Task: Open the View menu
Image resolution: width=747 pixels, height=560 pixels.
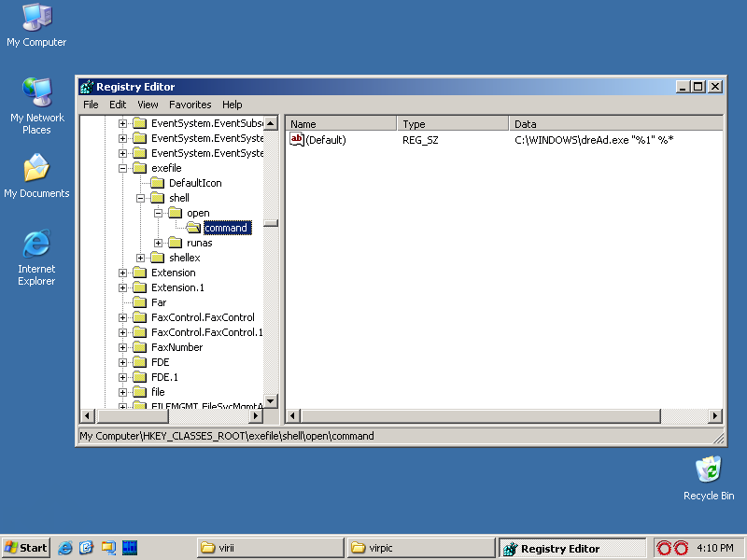Action: click(148, 105)
